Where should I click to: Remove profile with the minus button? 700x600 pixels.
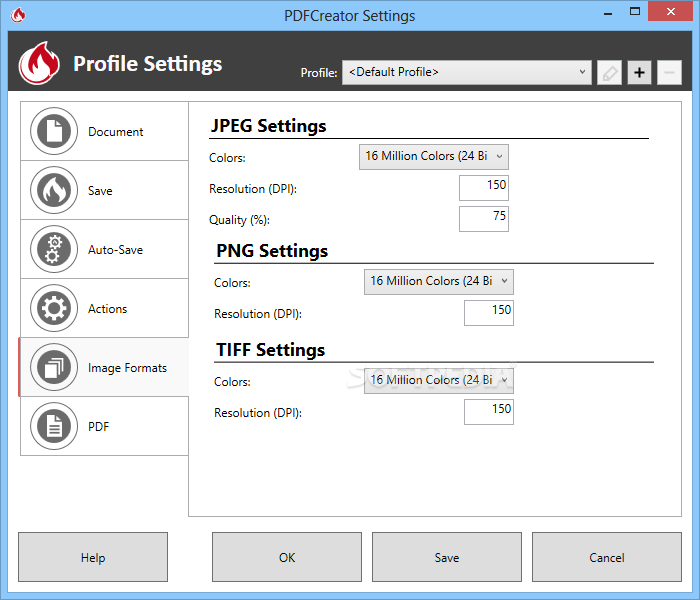coord(669,72)
